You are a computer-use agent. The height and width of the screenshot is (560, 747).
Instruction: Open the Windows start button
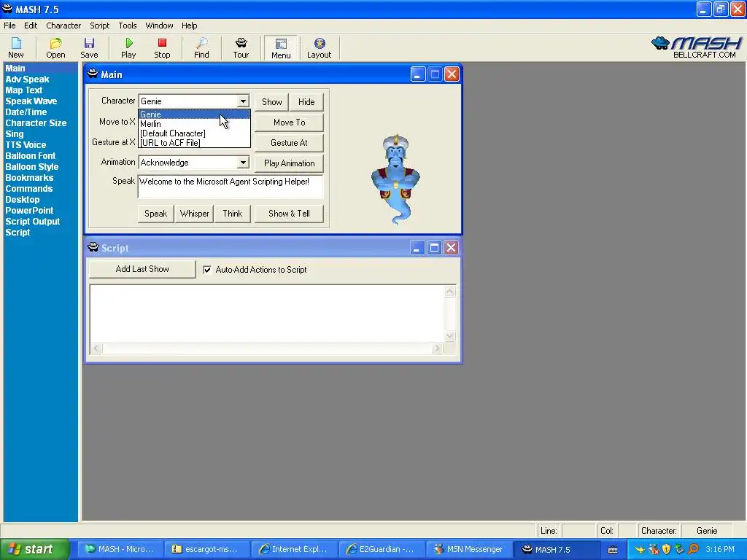pyautogui.click(x=35, y=549)
